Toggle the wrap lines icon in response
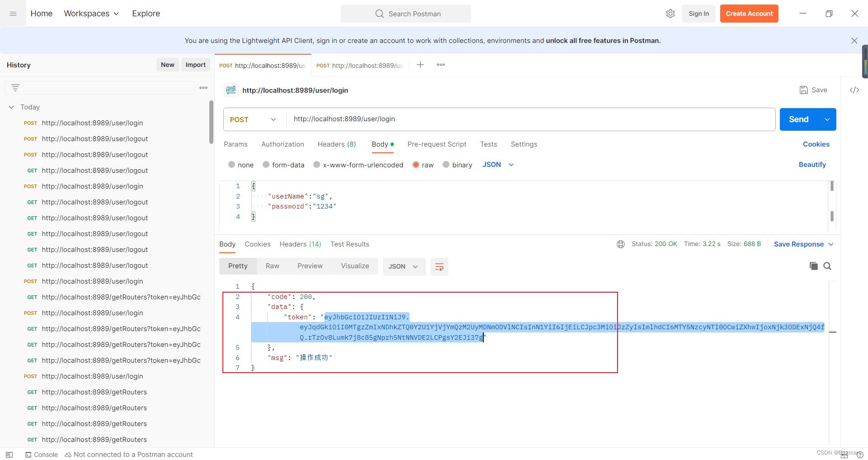 [439, 266]
